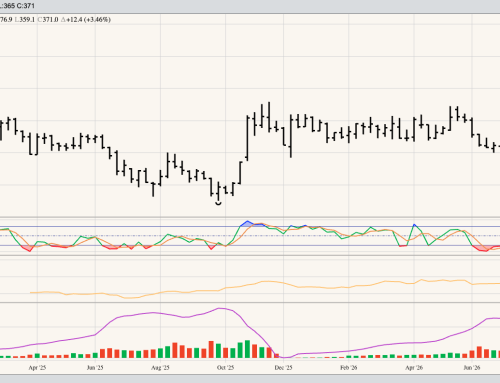Select the L 359.1 low price readout

(25, 19)
